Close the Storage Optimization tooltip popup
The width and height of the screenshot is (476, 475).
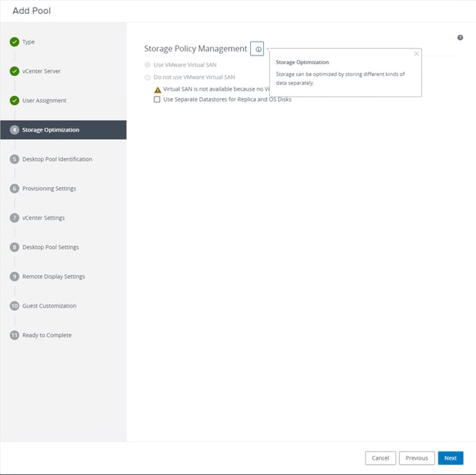(x=416, y=53)
